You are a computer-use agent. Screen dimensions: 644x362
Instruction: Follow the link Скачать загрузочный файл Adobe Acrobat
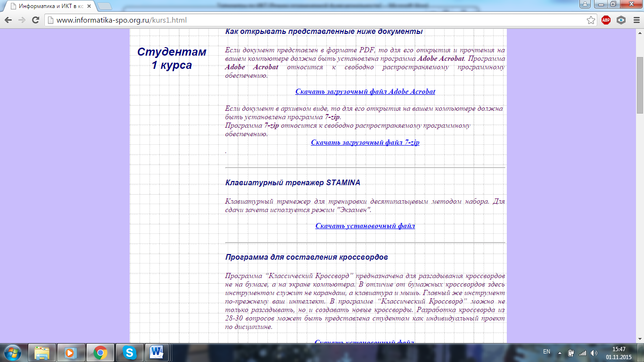365,91
